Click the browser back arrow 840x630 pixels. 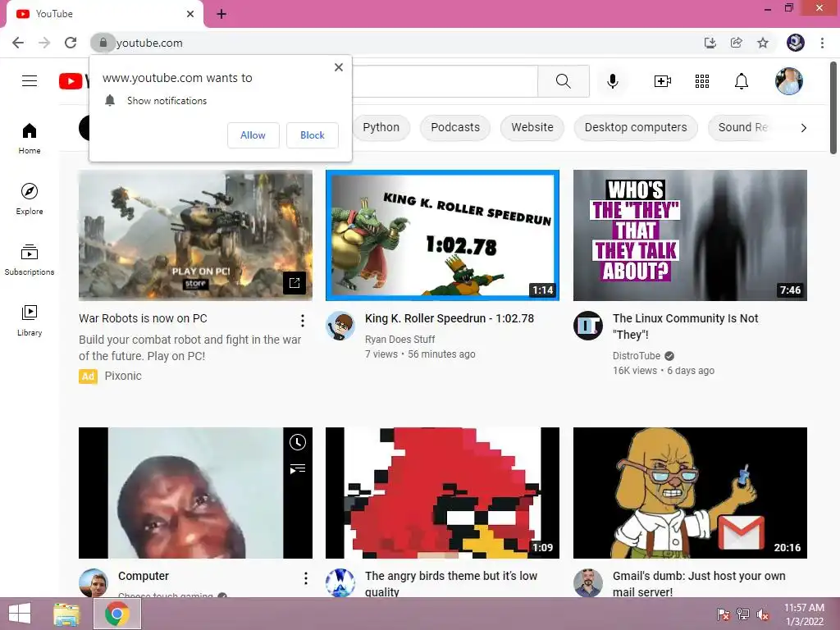[18, 43]
